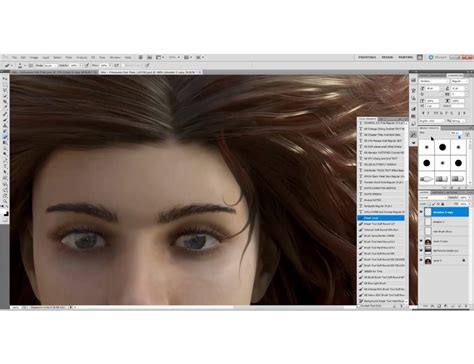Open the tool preset picker in options bar
474x364 pixels.
point(9,65)
